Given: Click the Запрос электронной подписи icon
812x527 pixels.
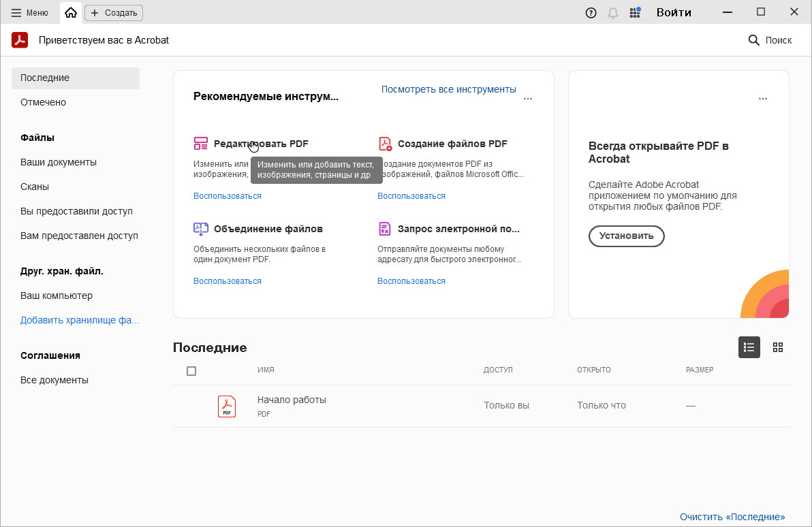Looking at the screenshot, I should [x=385, y=228].
